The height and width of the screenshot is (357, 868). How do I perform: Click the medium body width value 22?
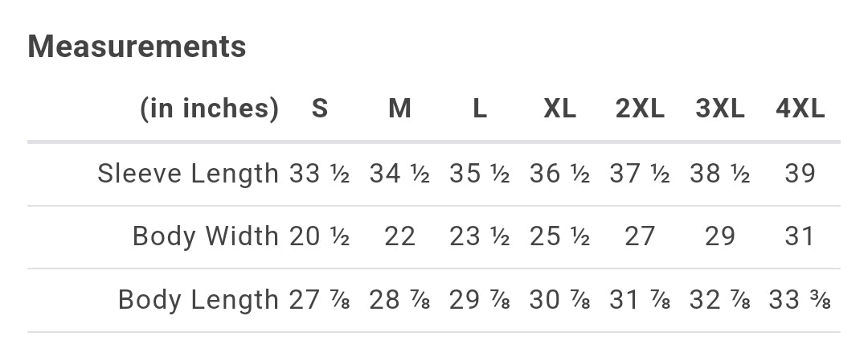[x=399, y=236]
